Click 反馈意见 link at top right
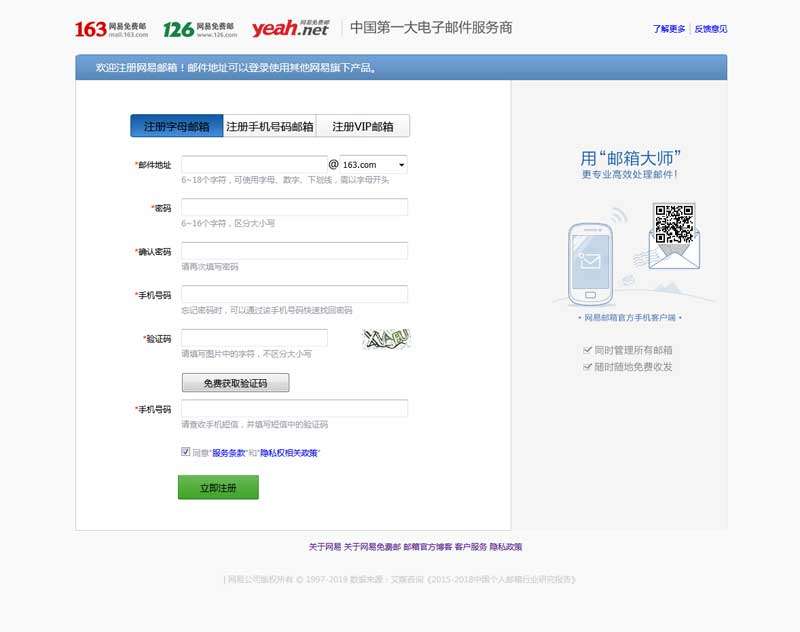 coord(711,29)
